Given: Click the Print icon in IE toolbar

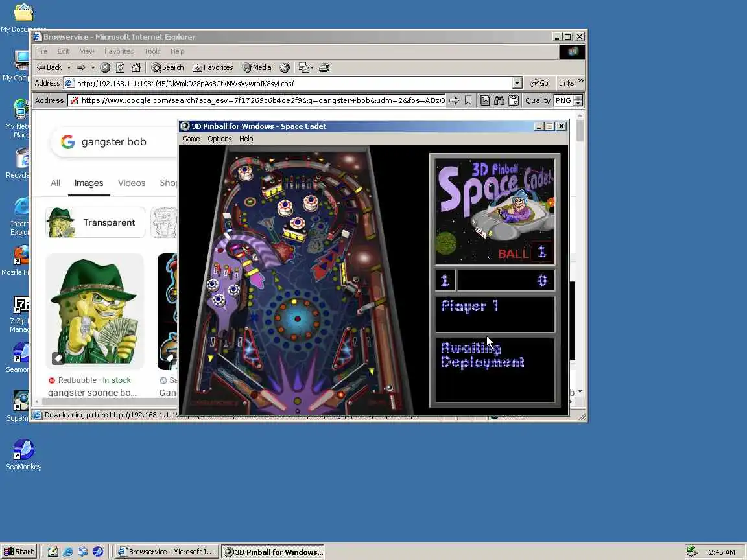Looking at the screenshot, I should click(x=324, y=67).
